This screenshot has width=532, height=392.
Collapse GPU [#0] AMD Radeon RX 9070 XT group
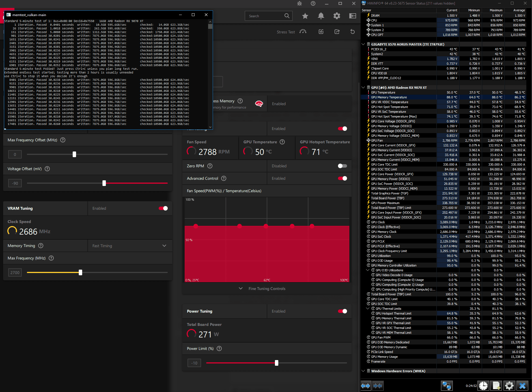tap(363, 88)
